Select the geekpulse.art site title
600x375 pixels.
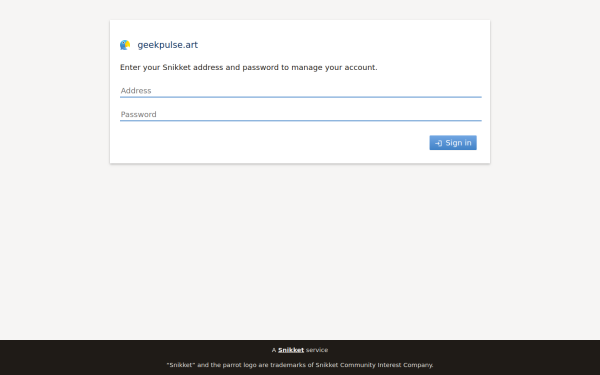[168, 45]
